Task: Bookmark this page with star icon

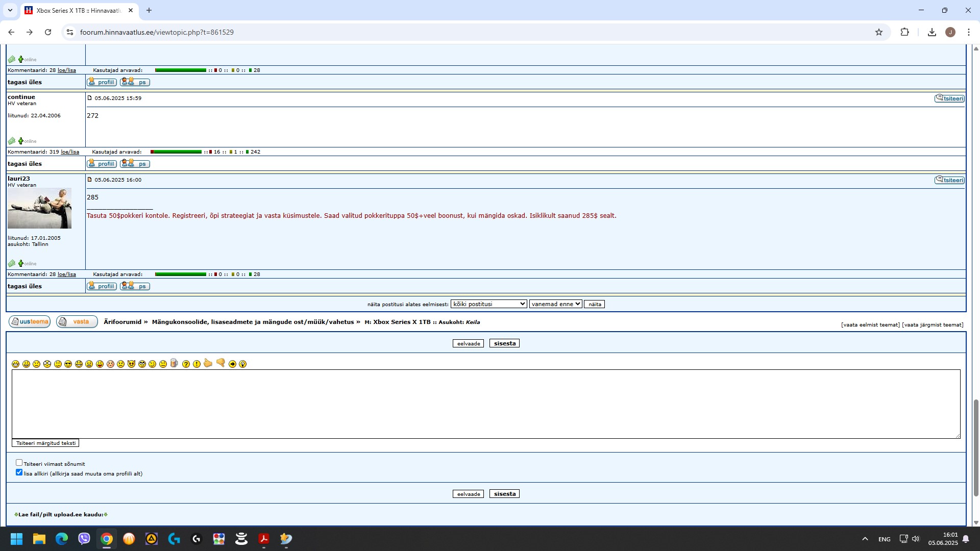Action: [878, 32]
